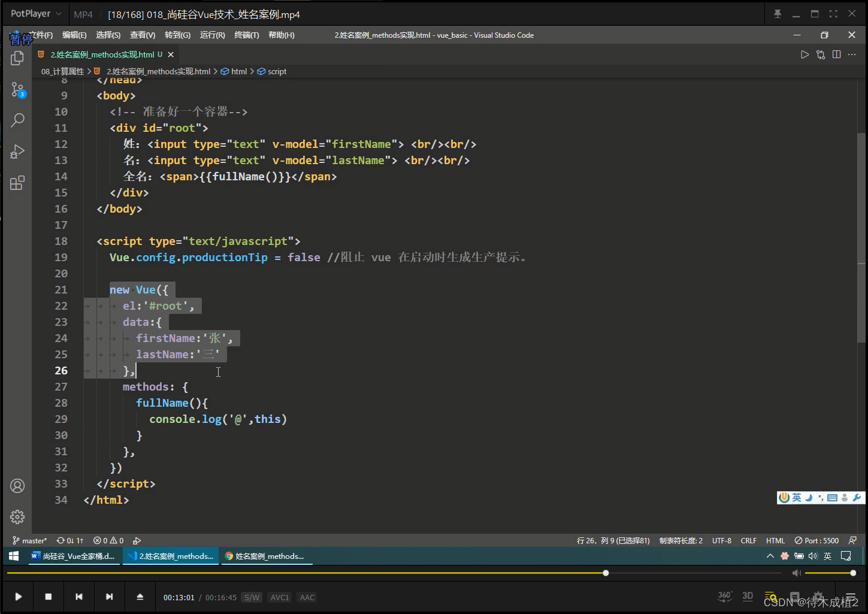Toggle the PotPlayer 3D mode button
The height and width of the screenshot is (614, 868).
click(748, 596)
